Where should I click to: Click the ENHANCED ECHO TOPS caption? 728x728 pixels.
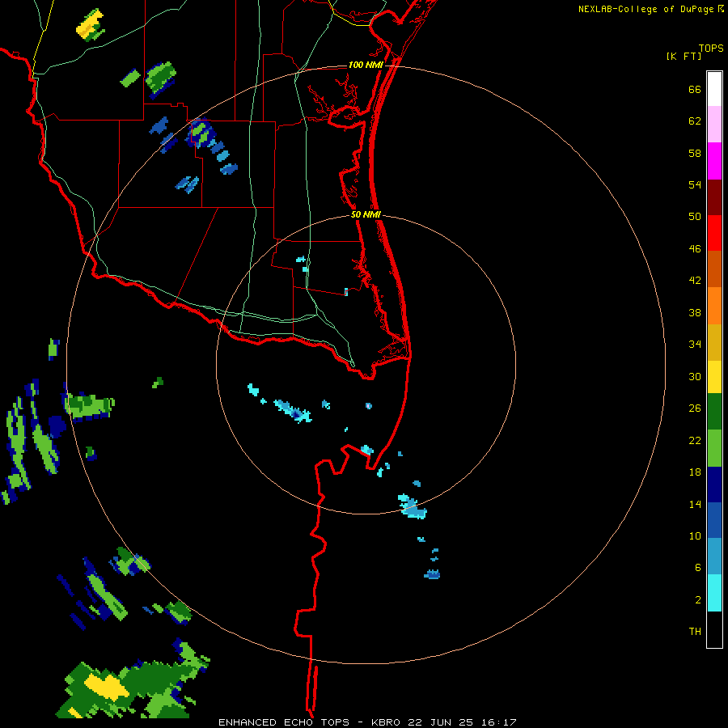tap(284, 722)
